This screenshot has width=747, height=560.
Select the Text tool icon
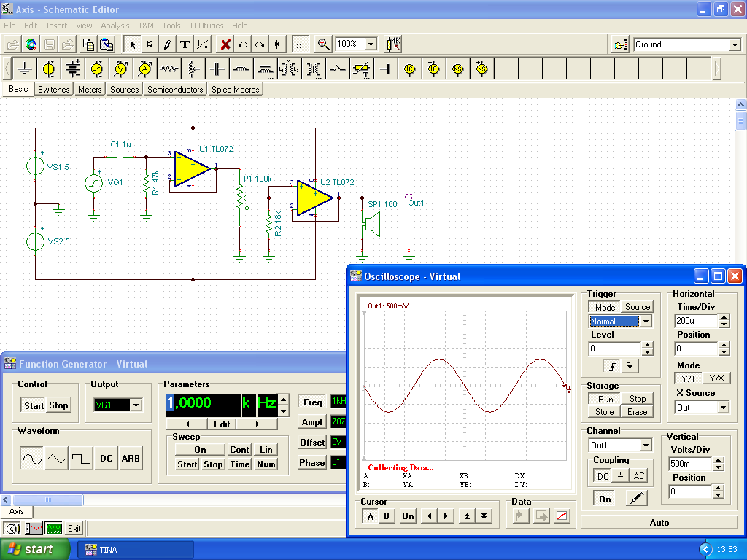[185, 44]
